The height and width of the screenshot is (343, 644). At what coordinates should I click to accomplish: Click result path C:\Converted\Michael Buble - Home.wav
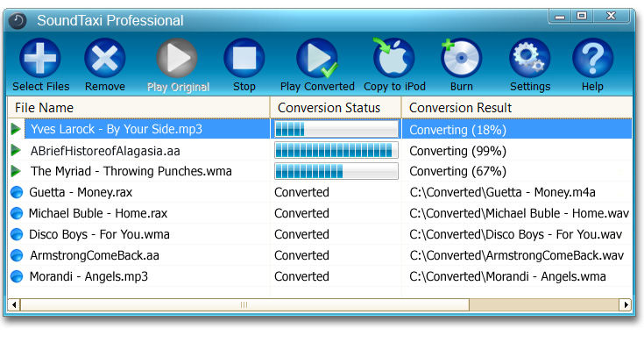pyautogui.click(x=519, y=213)
